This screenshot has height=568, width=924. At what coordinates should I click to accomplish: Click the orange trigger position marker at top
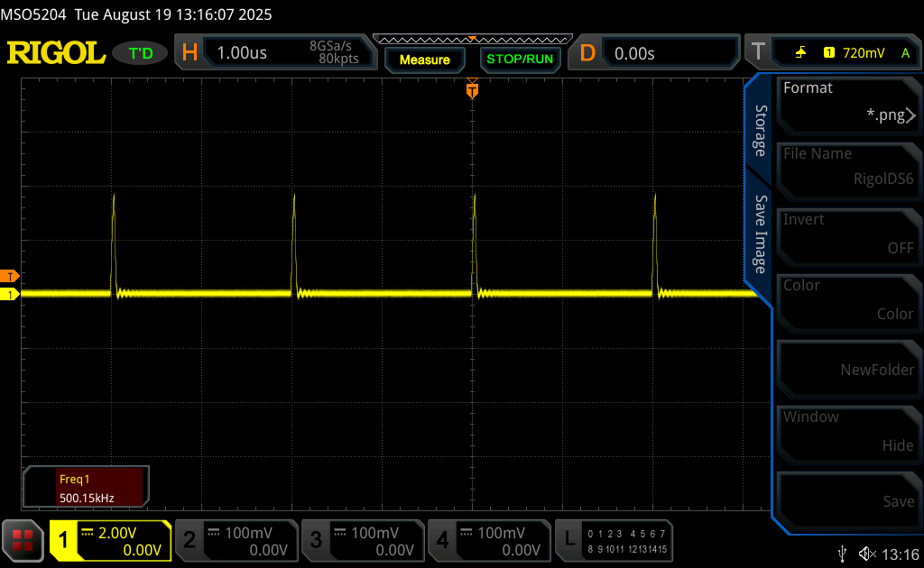point(472,90)
